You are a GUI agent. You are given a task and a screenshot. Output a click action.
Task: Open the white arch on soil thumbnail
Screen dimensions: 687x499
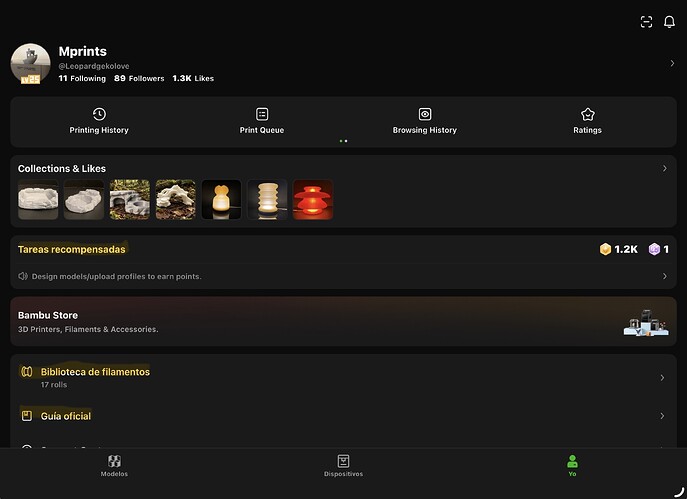[x=176, y=199]
